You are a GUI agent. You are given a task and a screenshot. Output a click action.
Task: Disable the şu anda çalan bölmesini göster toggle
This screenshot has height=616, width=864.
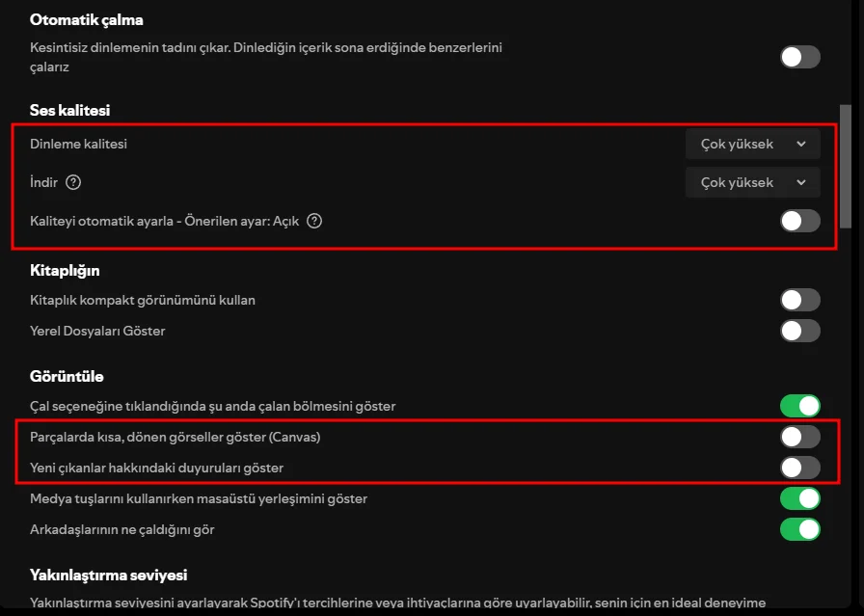tap(799, 406)
